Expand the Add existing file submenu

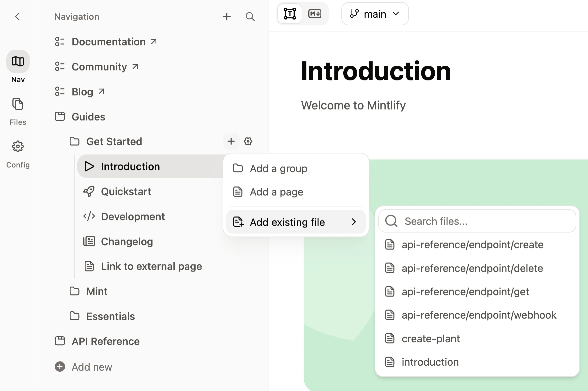point(295,222)
